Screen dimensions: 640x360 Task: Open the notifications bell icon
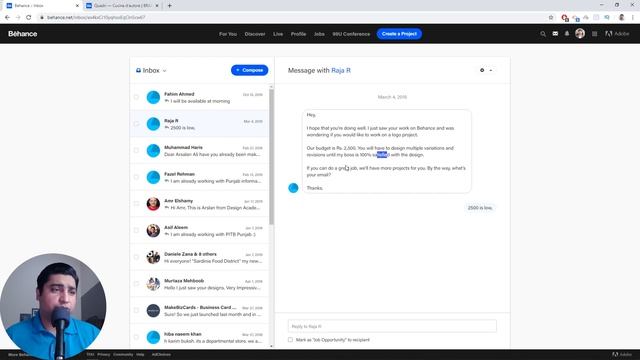click(567, 34)
